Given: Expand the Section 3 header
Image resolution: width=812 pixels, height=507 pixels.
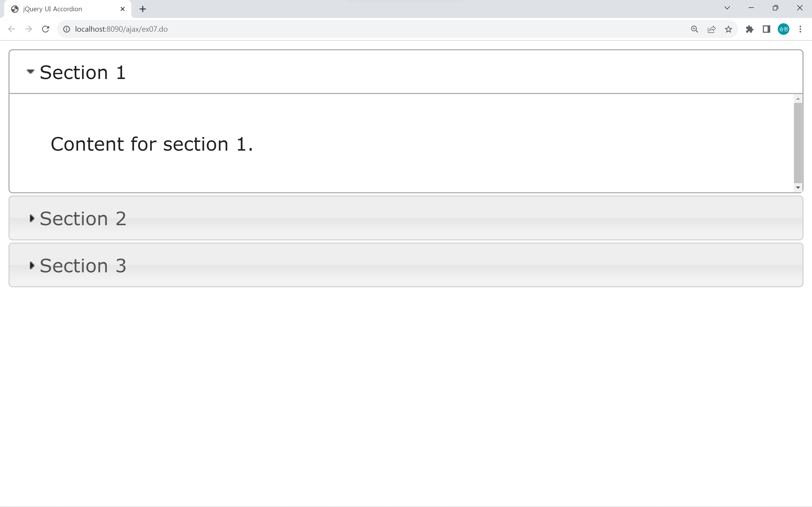Looking at the screenshot, I should click(406, 265).
